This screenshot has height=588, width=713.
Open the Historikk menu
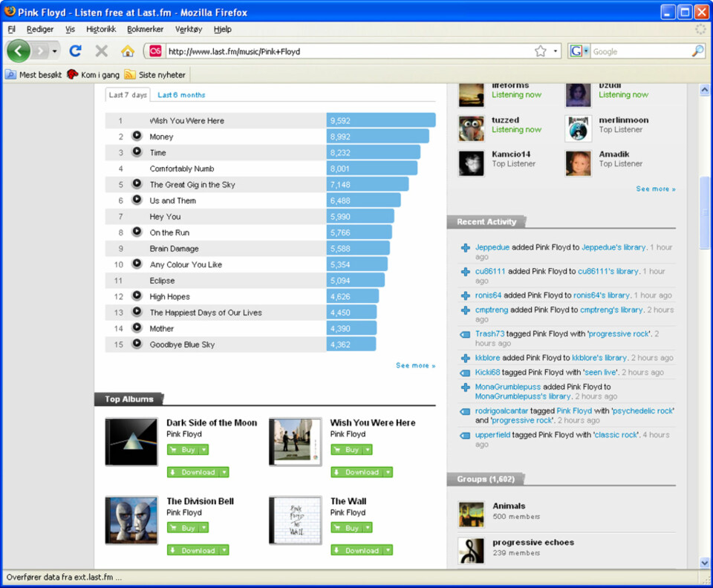[x=101, y=29]
